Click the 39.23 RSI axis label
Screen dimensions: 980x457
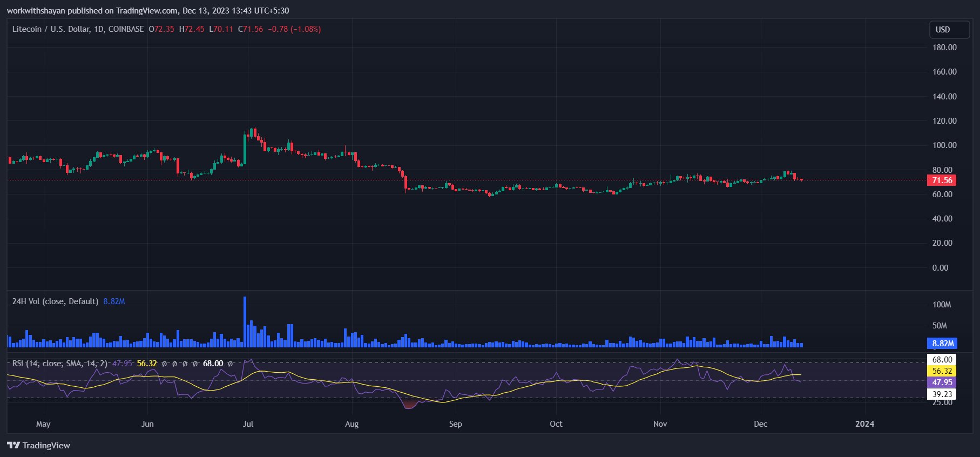[x=942, y=394]
